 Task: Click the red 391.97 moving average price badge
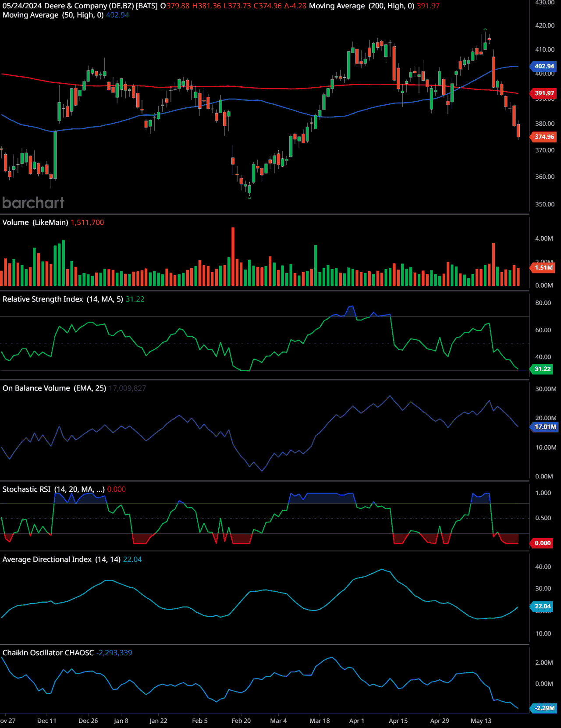click(x=544, y=93)
